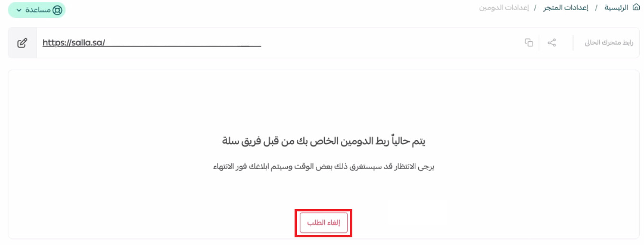Click the slash separator before إعدادات الدومين

[535, 8]
